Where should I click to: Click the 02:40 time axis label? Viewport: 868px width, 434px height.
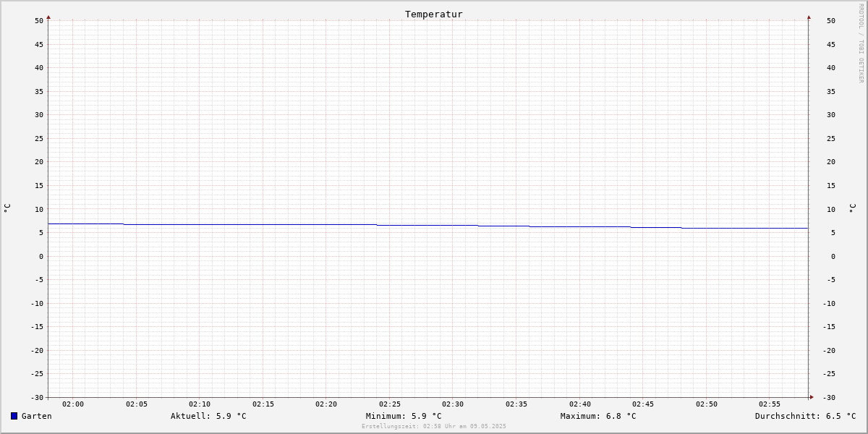(x=580, y=404)
